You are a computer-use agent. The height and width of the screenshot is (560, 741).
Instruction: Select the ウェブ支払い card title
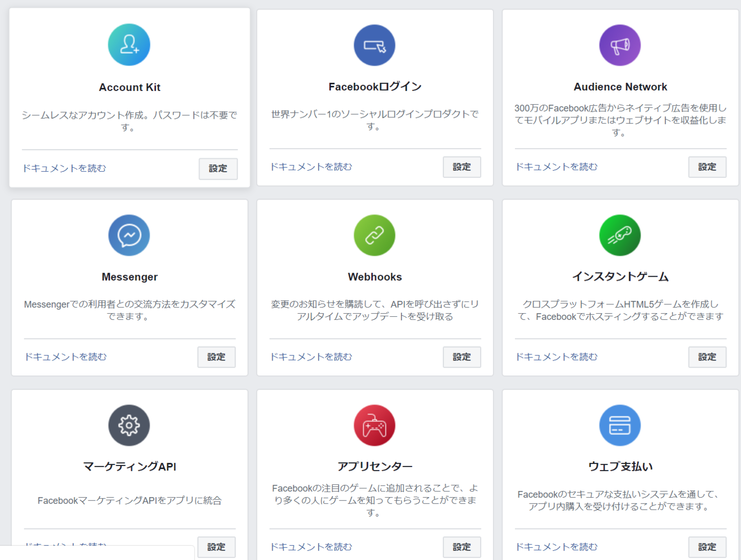621,466
